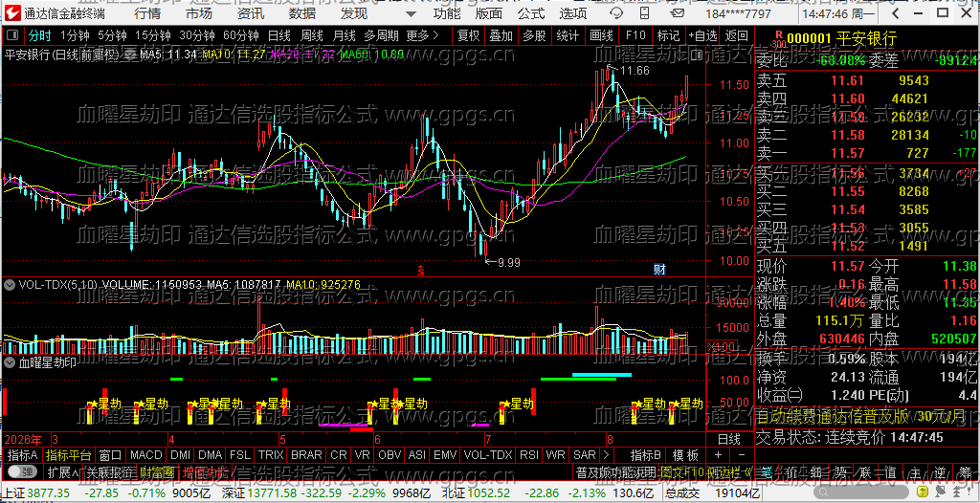
Task: Select RSI indicator tab
Action: click(x=529, y=455)
